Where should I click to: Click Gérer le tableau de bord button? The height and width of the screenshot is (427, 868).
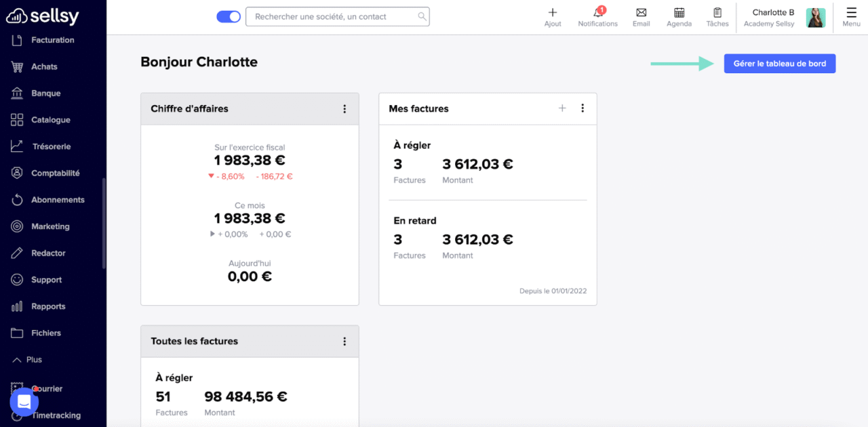[780, 64]
